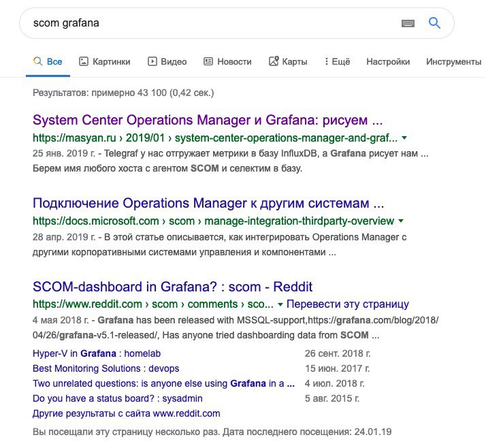This screenshot has height=448, width=486.
Task: Click the Новости tab newspaper icon
Action: click(x=208, y=61)
